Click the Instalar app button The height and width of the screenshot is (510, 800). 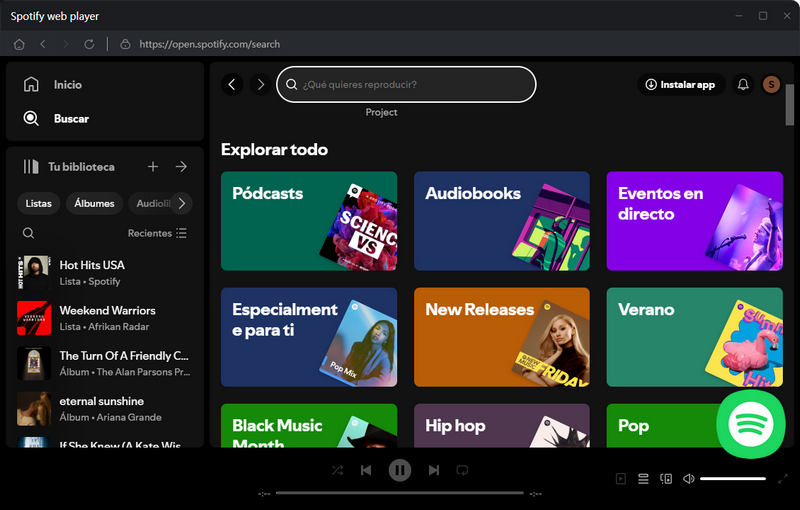pos(681,85)
